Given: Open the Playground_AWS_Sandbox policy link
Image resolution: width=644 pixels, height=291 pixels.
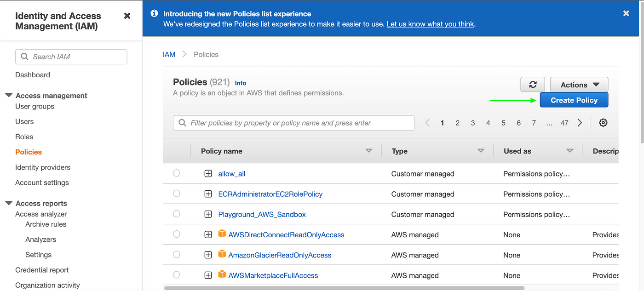Looking at the screenshot, I should (x=262, y=214).
